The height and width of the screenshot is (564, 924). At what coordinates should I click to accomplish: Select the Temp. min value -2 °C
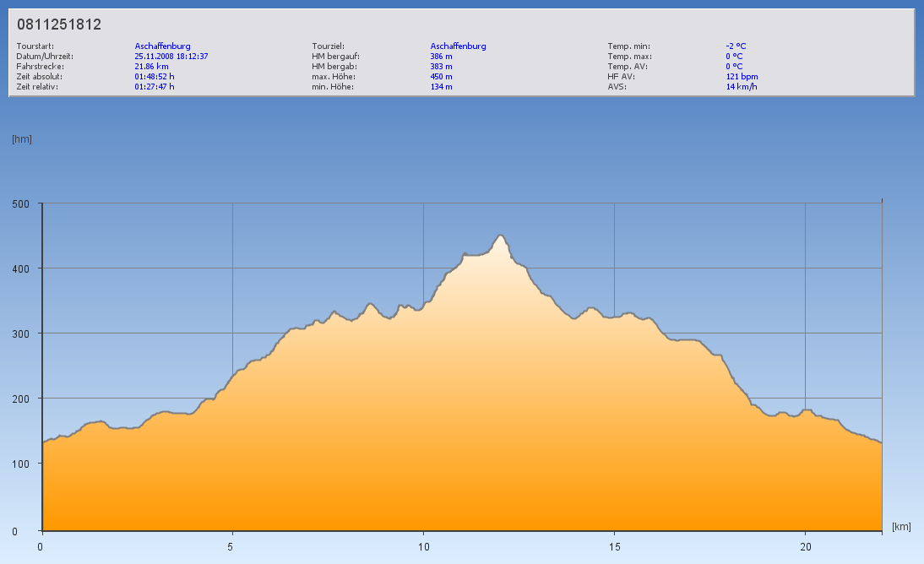coord(736,46)
